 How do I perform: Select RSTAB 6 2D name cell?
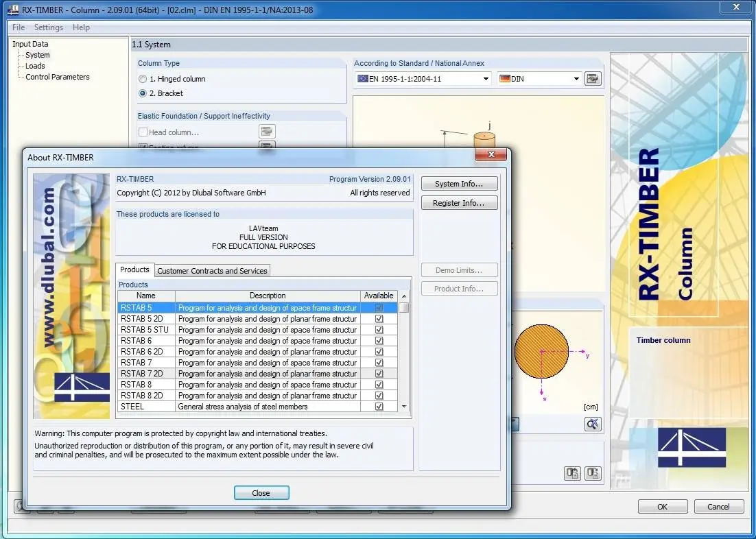click(x=147, y=352)
